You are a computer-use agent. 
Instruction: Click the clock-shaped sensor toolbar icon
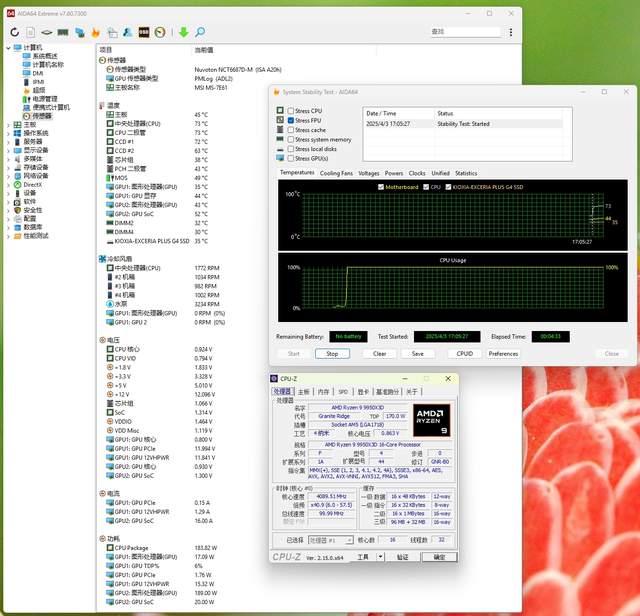pyautogui.click(x=161, y=32)
